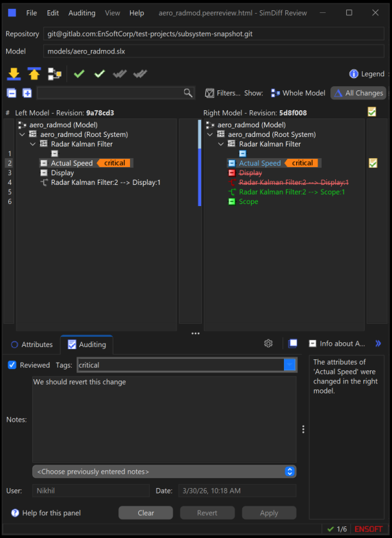
Task: Click in the Notes text area
Action: coord(164,420)
